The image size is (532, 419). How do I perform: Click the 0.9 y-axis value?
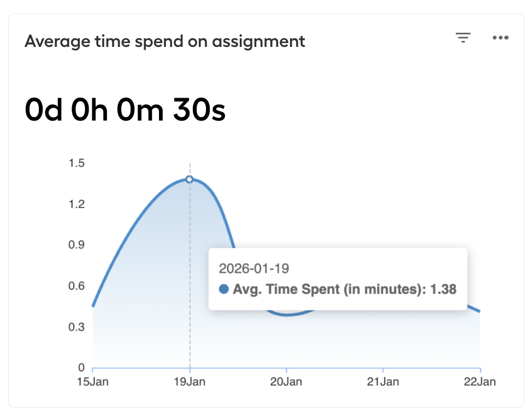click(76, 245)
